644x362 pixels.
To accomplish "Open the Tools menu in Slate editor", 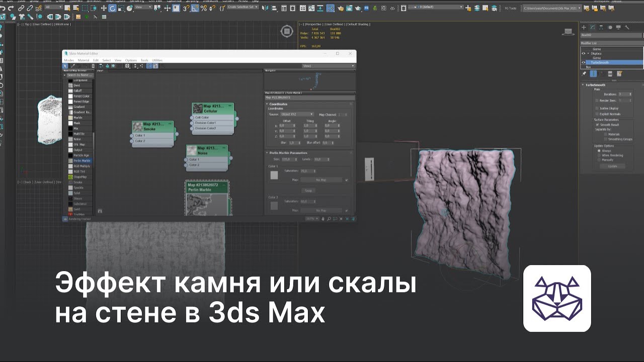I will click(x=144, y=60).
